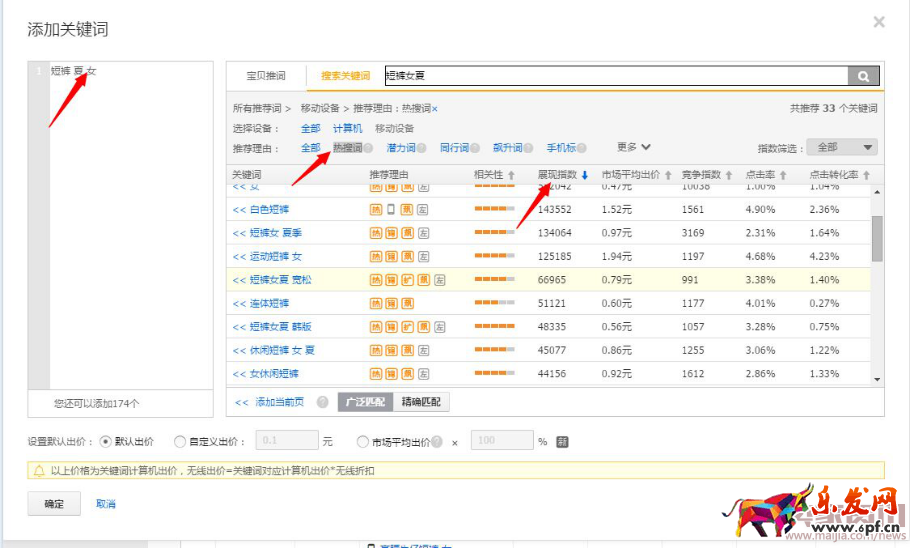The image size is (910, 548).
Task: Expand the 更多 reasons list
Action: click(634, 147)
